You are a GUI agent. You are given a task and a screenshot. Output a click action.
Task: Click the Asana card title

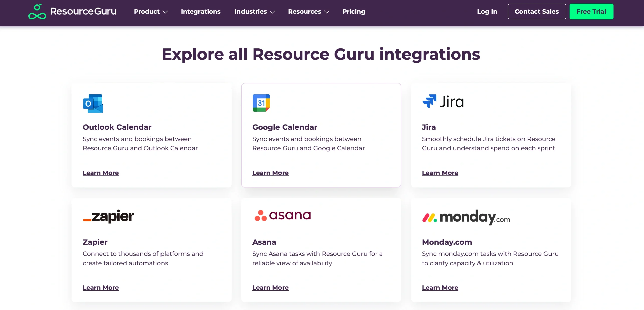[x=264, y=242]
